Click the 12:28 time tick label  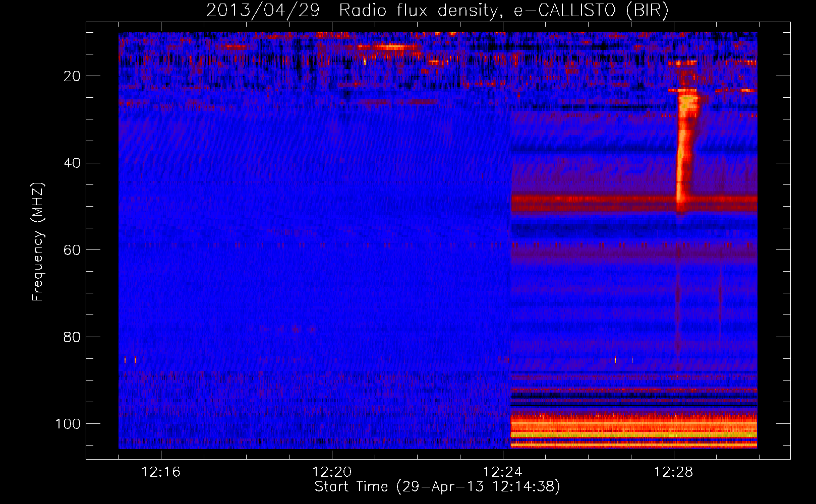click(674, 472)
